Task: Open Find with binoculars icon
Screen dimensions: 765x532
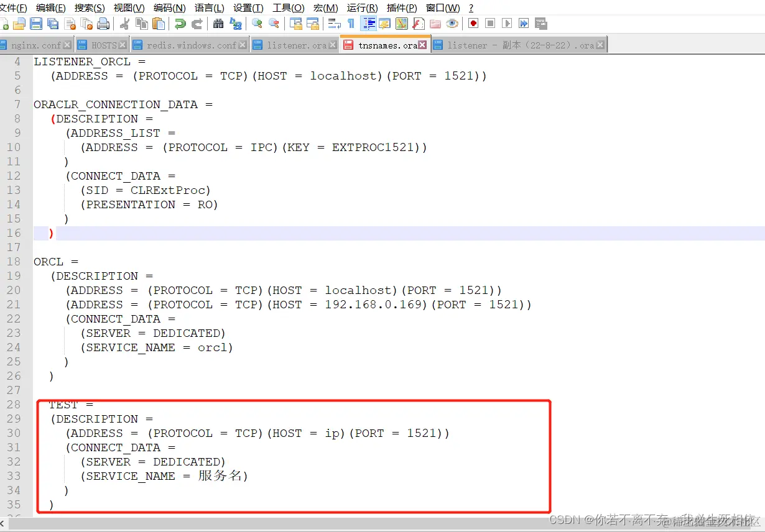Action: tap(218, 24)
